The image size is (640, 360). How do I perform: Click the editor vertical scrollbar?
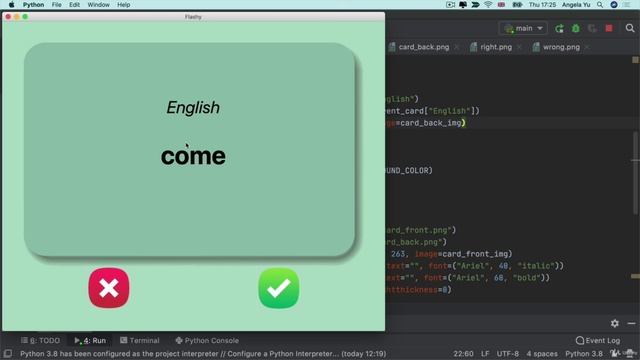point(636,173)
